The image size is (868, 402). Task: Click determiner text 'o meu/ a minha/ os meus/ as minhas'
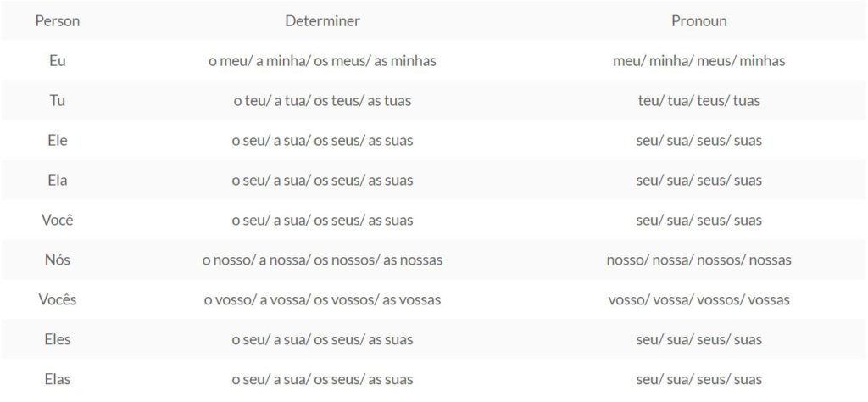(322, 61)
